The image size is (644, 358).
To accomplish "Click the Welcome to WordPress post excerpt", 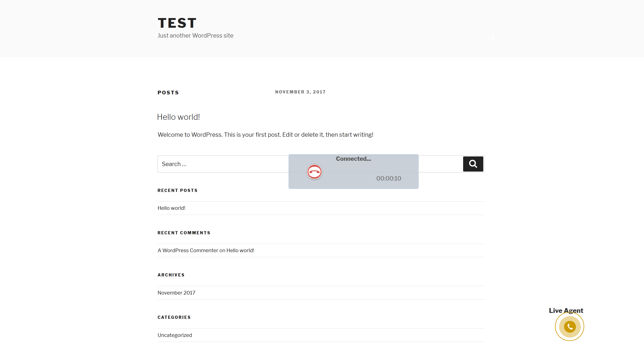I will click(265, 135).
